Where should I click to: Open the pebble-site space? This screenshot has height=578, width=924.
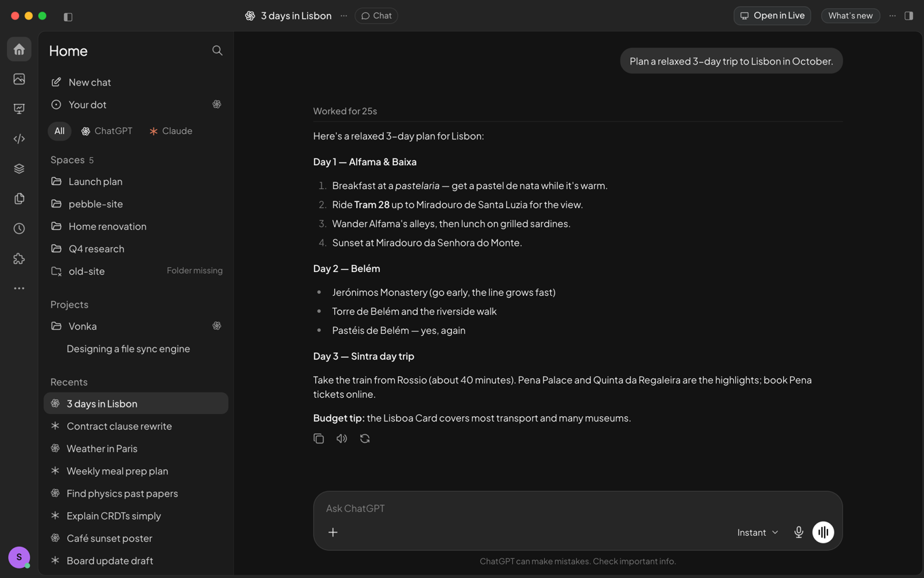[136, 204]
